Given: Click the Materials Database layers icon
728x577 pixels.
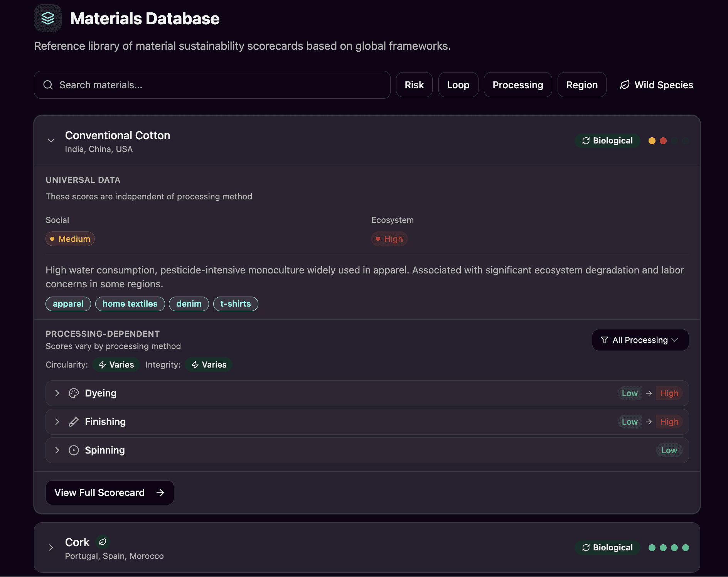Looking at the screenshot, I should tap(48, 18).
